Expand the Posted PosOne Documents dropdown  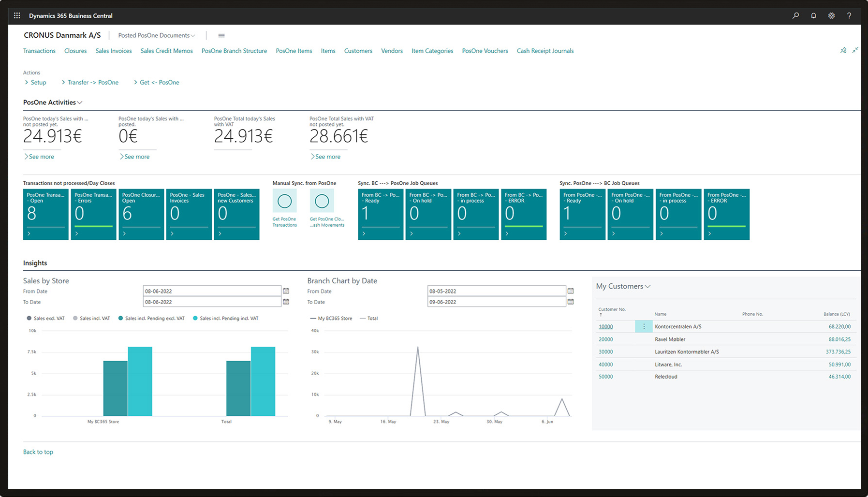tap(157, 35)
